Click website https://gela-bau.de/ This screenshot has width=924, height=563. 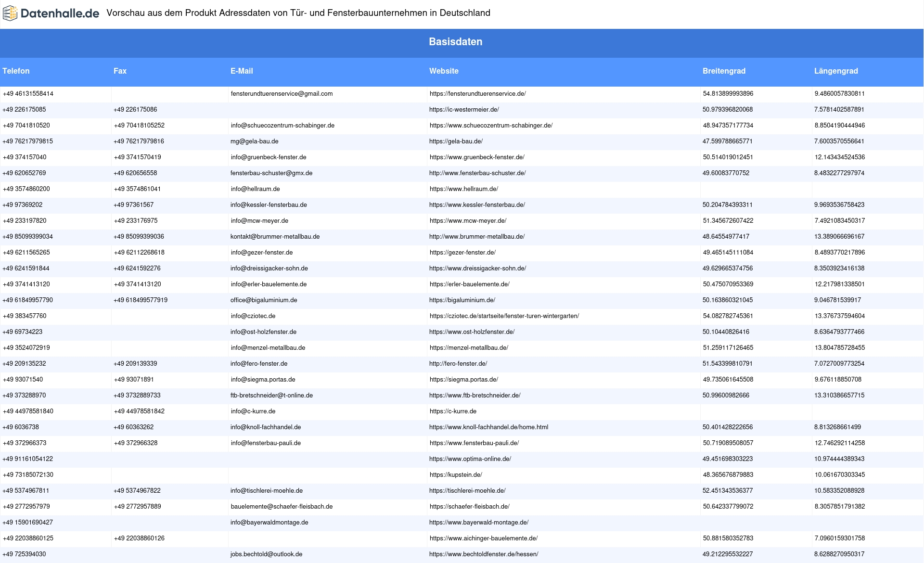456,141
